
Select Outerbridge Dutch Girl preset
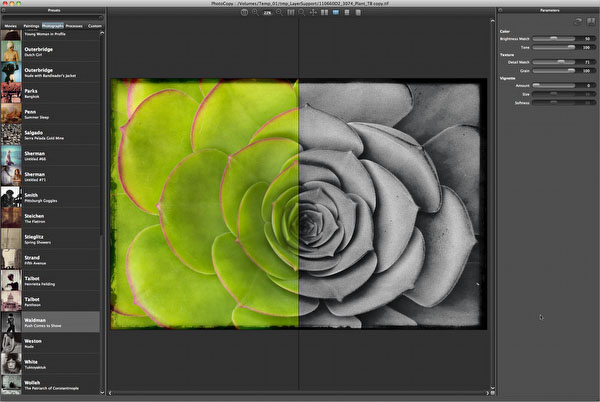(50, 51)
